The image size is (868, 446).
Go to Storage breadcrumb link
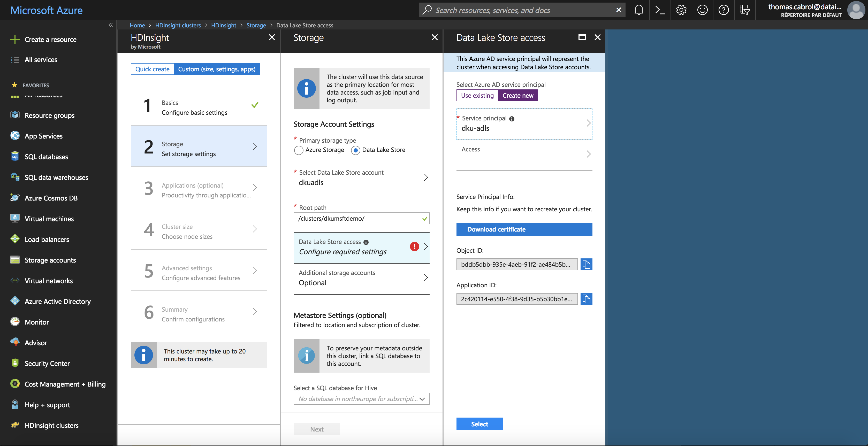click(x=256, y=25)
